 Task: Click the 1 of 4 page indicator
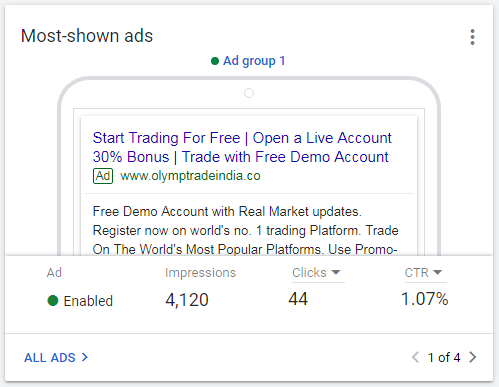pyautogui.click(x=444, y=358)
